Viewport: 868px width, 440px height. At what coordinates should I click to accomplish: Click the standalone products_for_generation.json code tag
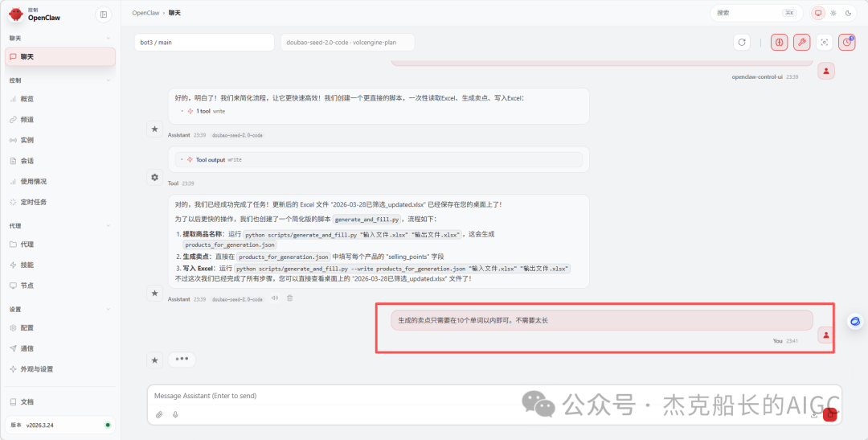pyautogui.click(x=229, y=245)
